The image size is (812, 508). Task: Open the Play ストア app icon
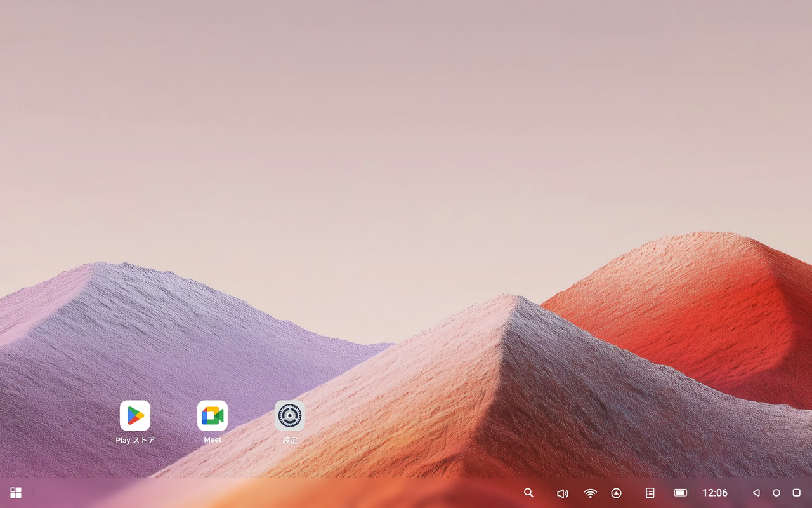click(x=135, y=416)
